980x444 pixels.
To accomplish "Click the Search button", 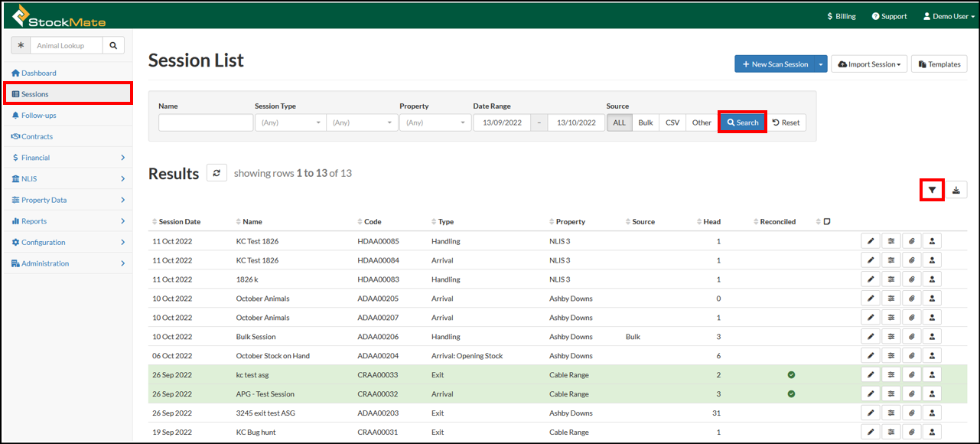I will point(741,122).
